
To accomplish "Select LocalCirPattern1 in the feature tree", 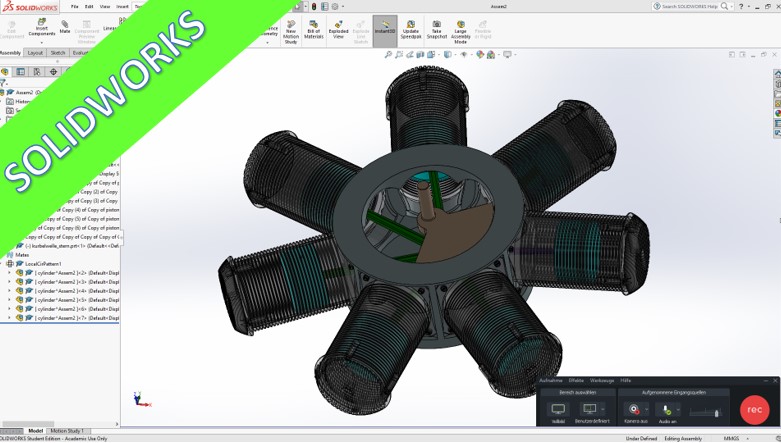I will [x=43, y=264].
